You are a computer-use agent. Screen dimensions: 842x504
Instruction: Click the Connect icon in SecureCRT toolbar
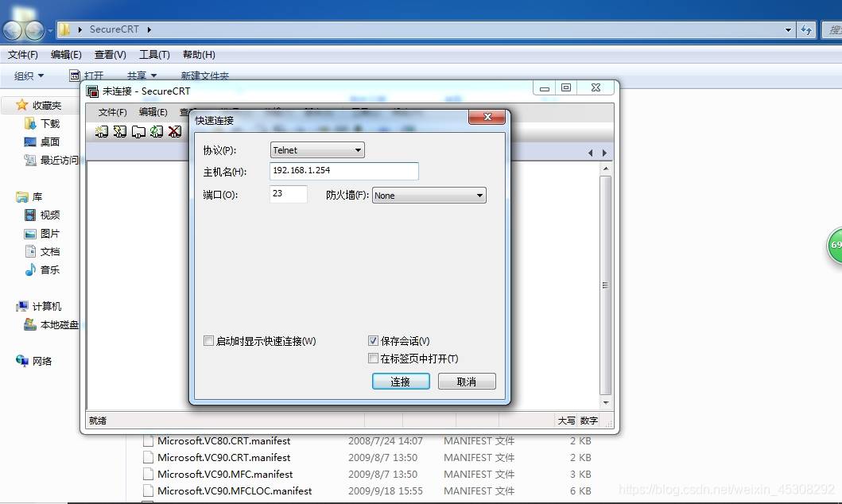102,131
